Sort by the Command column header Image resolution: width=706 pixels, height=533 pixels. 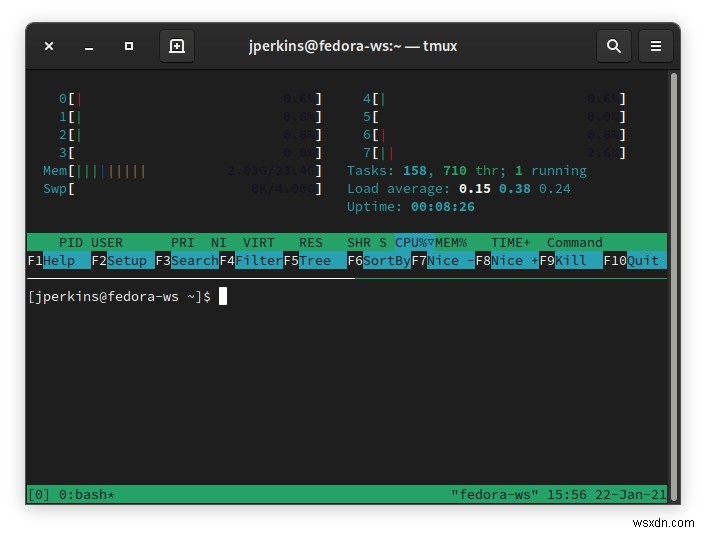(575, 243)
